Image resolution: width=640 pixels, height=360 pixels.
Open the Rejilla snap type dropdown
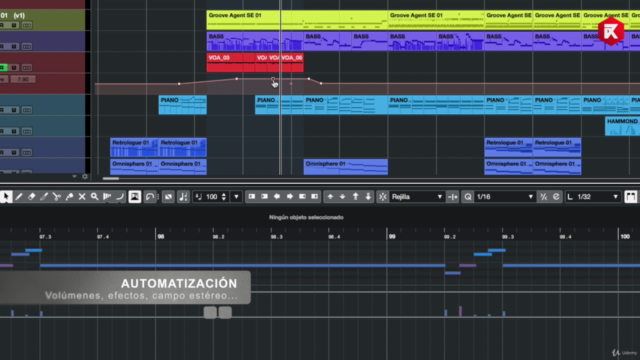[417, 197]
